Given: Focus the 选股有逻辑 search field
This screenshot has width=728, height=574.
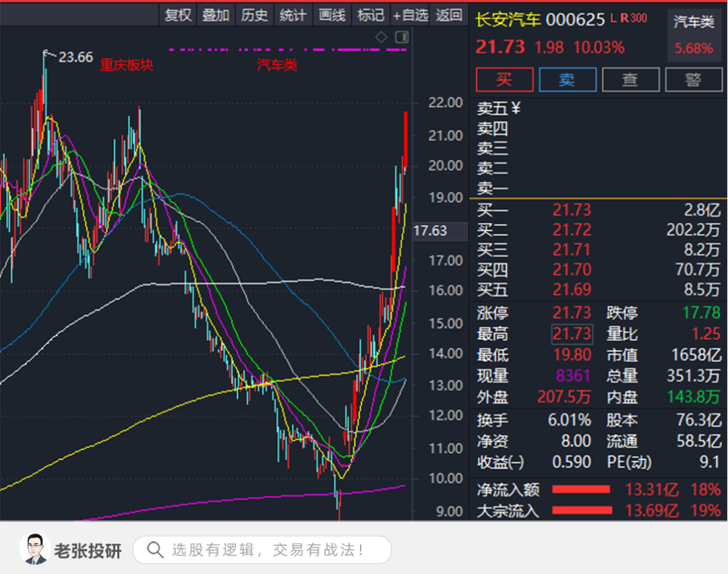Looking at the screenshot, I should (262, 550).
